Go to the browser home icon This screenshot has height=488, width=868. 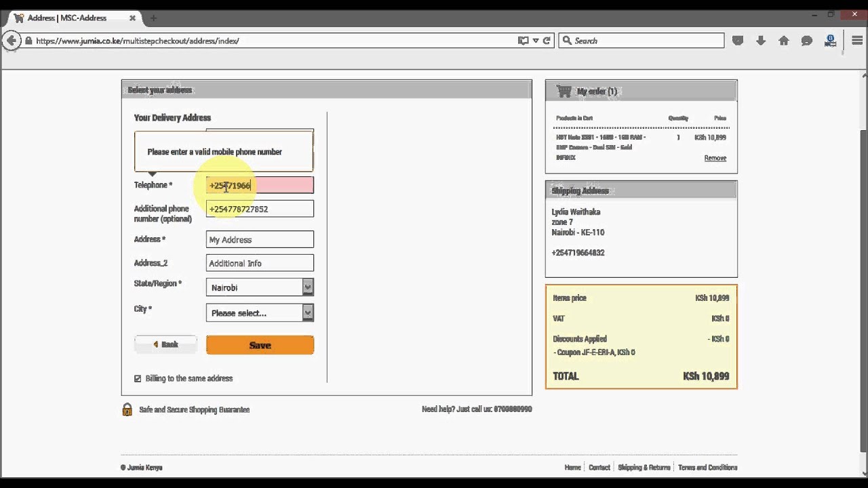click(784, 41)
